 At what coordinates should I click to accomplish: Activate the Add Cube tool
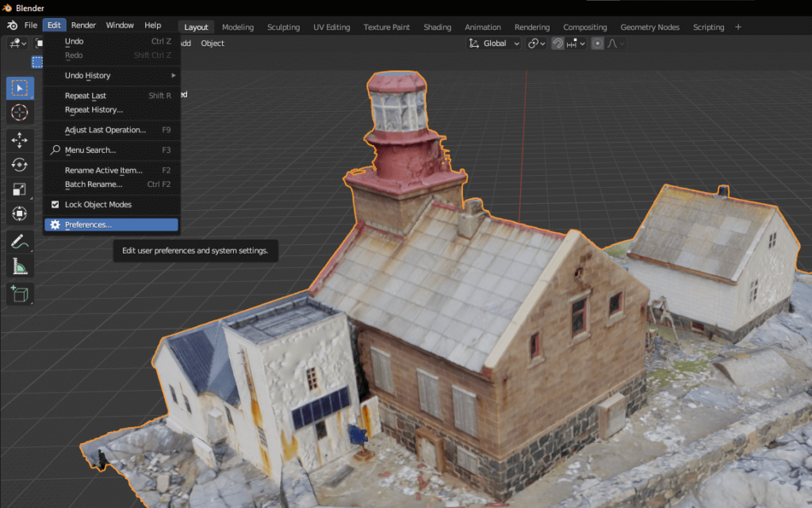(19, 293)
